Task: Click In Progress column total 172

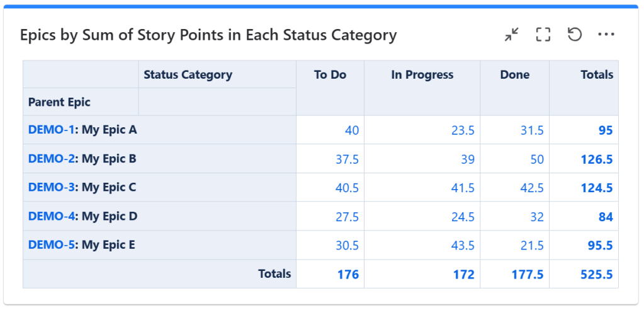Action: point(463,274)
